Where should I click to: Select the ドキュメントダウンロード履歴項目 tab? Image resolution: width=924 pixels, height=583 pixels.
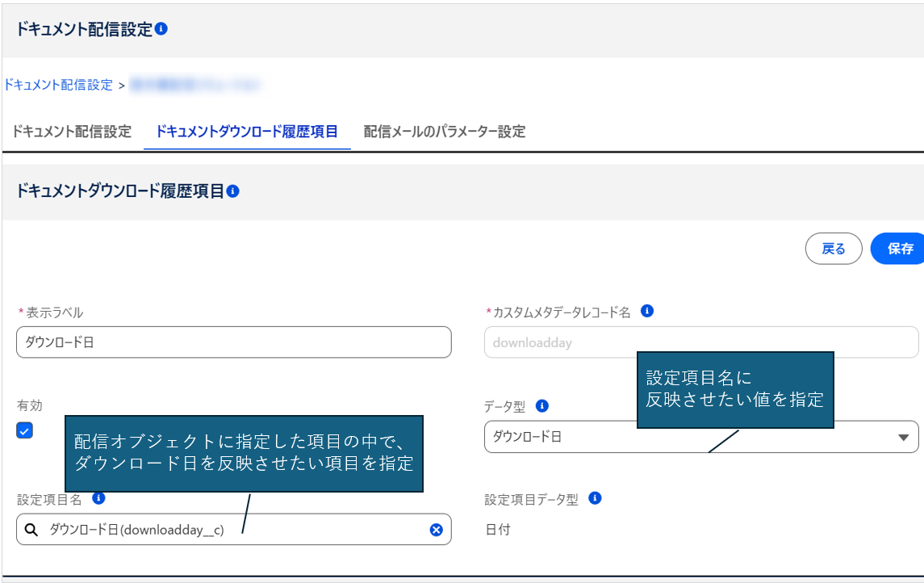click(247, 132)
